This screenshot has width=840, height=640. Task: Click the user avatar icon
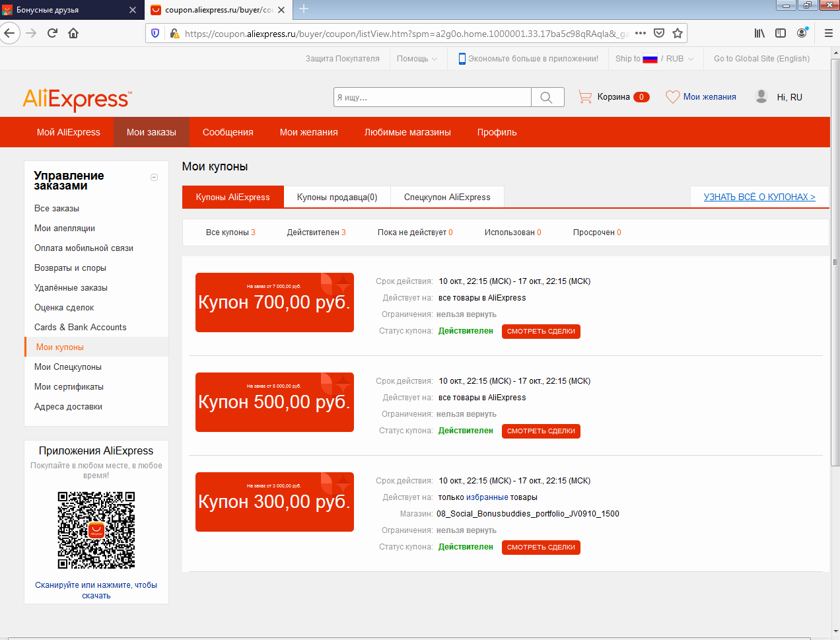click(761, 96)
